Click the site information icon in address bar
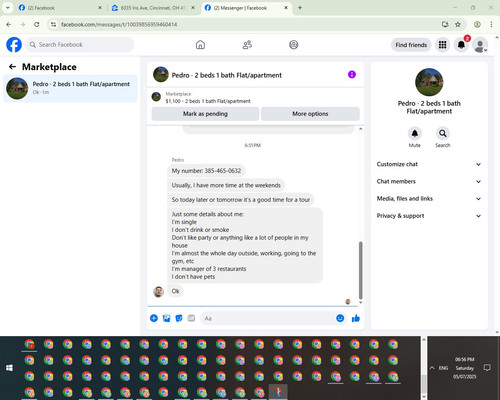The width and height of the screenshot is (500, 400). click(53, 24)
